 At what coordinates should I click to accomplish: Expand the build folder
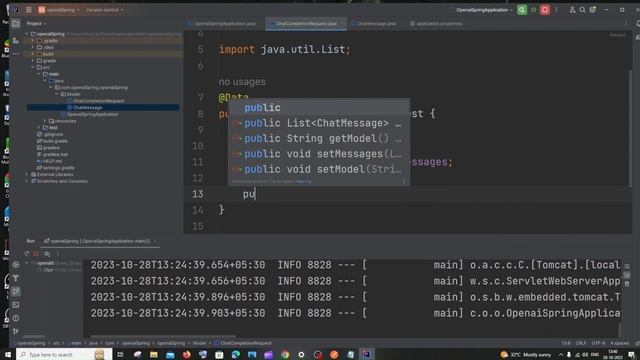pyautogui.click(x=33, y=54)
